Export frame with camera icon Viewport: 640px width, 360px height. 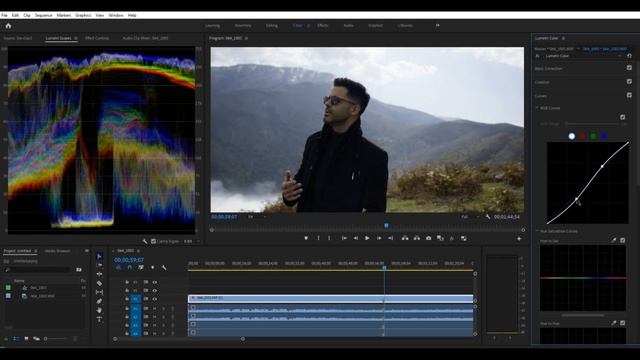click(429, 238)
